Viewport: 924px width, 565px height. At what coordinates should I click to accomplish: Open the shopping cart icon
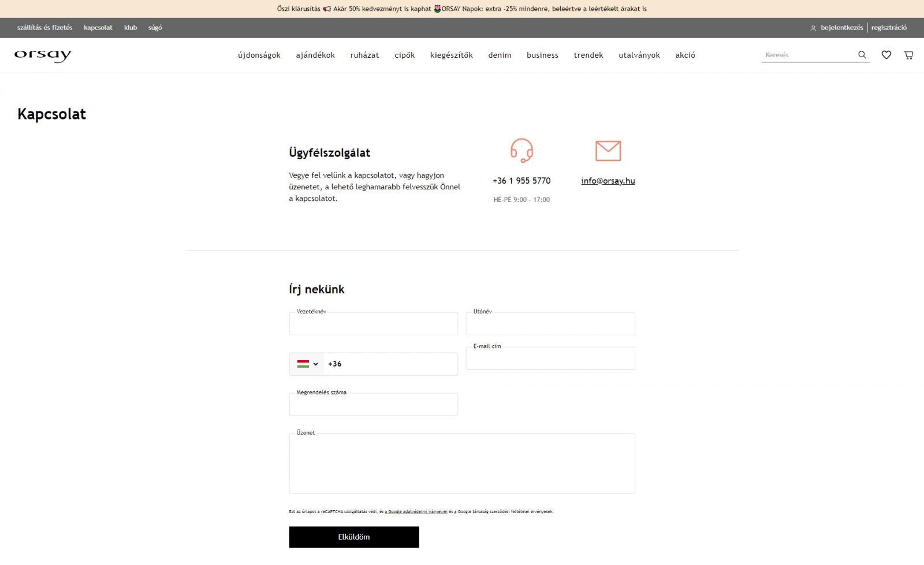908,55
